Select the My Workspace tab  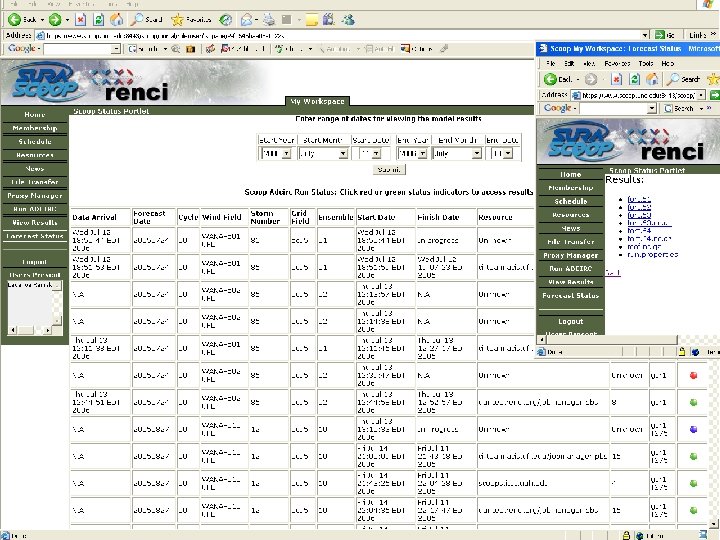pyautogui.click(x=317, y=101)
